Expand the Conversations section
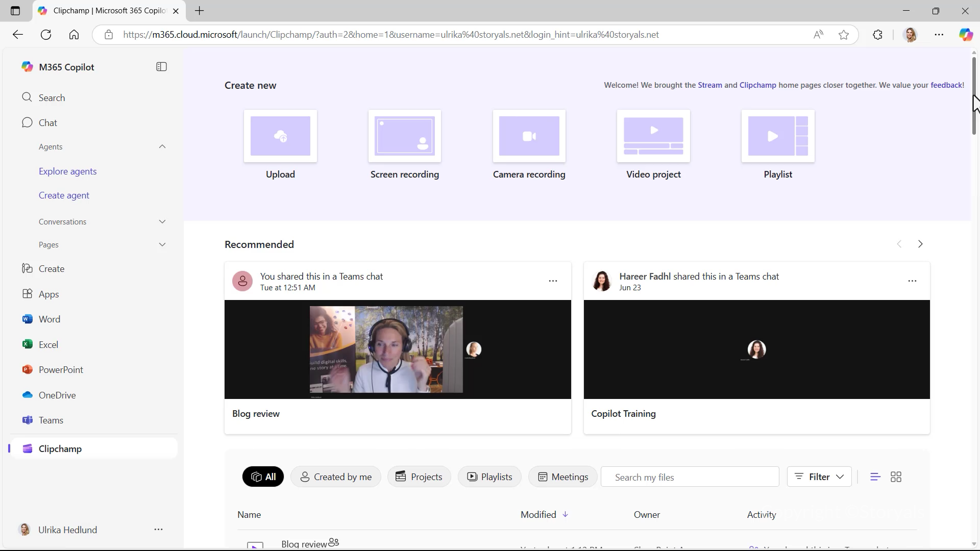This screenshot has width=980, height=551. point(162,221)
